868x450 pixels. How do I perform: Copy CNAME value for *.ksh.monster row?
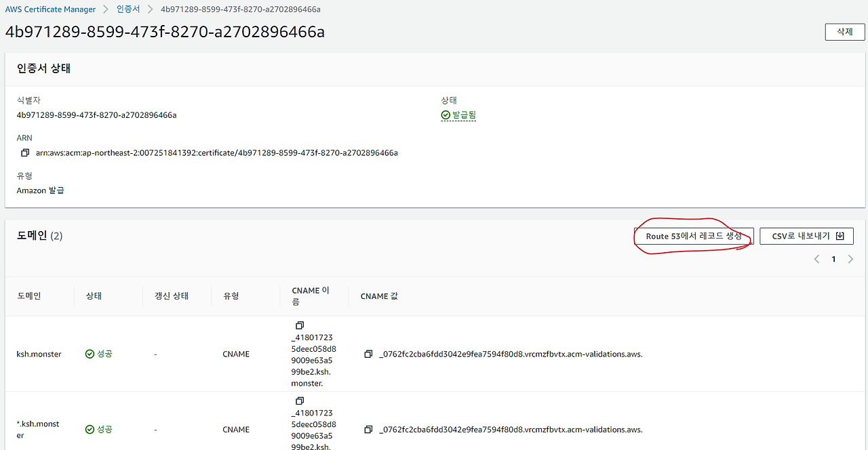tap(368, 429)
